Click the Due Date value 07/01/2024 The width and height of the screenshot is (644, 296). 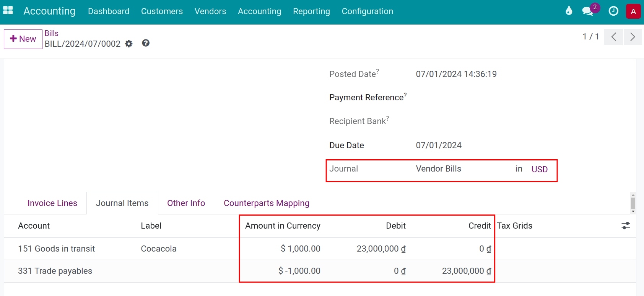point(439,145)
